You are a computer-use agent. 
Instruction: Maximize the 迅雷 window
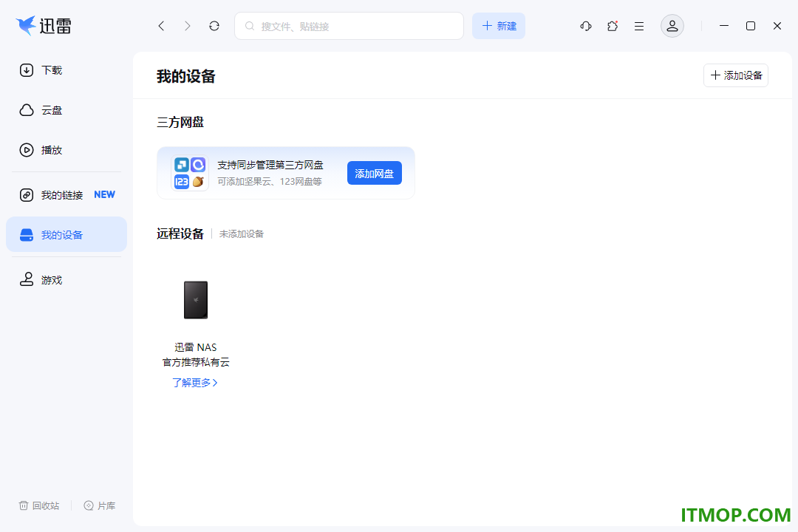751,26
